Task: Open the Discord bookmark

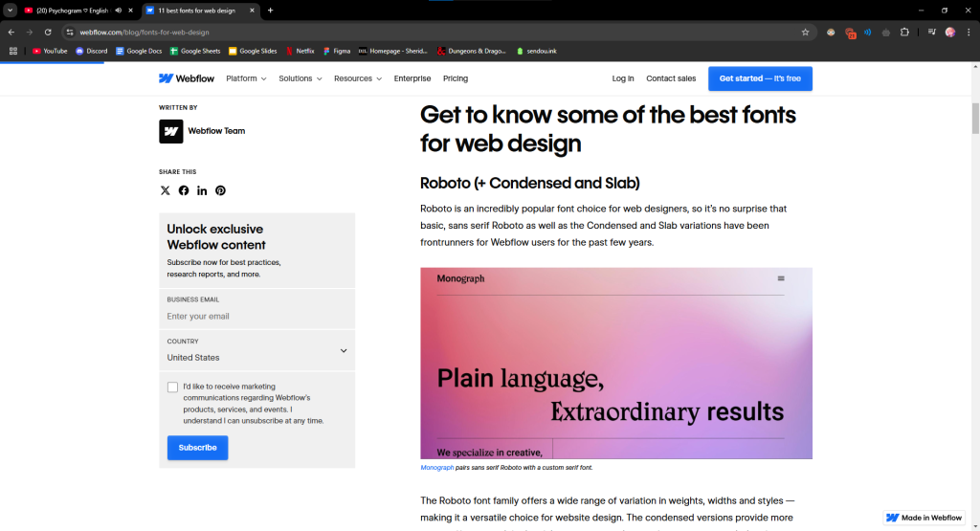Action: (91, 52)
